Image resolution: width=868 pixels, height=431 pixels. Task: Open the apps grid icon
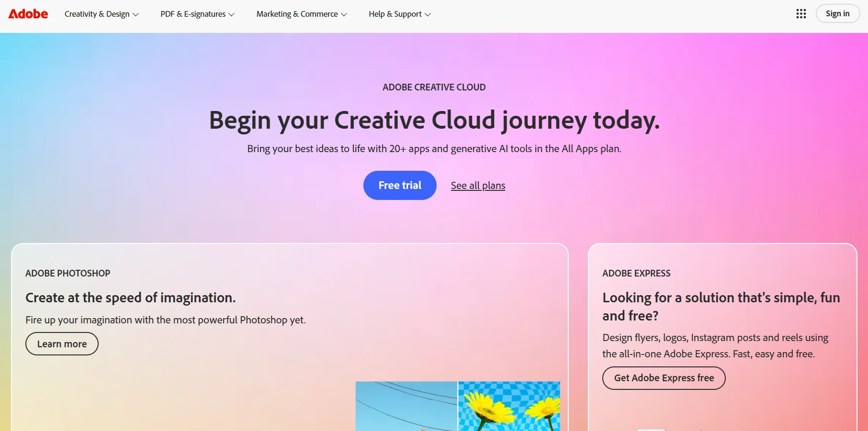coord(801,14)
